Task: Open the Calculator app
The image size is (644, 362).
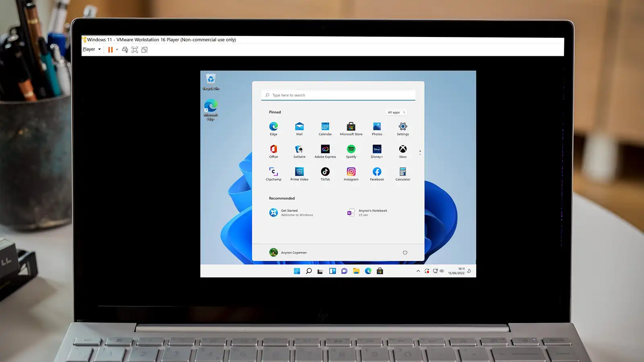Action: 402,172
